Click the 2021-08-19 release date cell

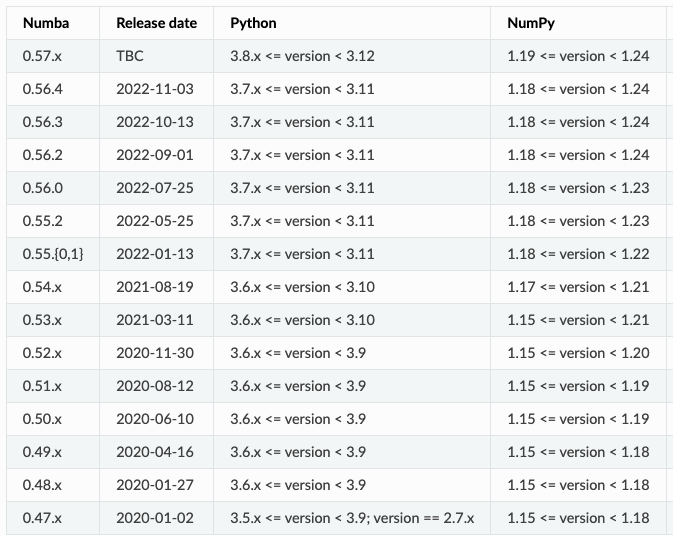click(155, 287)
